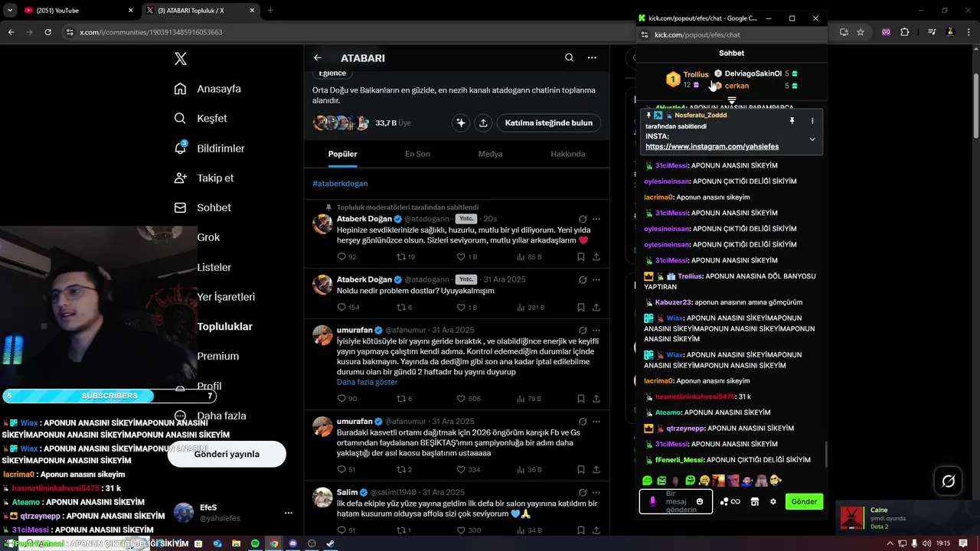Open ATABARI community more options menu

[x=592, y=58]
